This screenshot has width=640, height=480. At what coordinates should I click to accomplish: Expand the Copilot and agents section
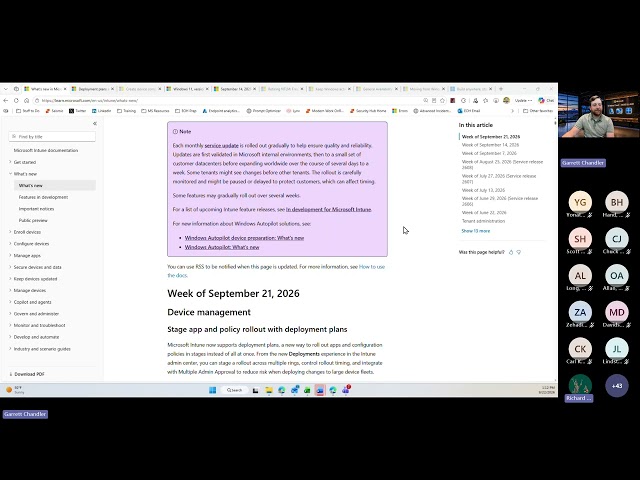30,302
